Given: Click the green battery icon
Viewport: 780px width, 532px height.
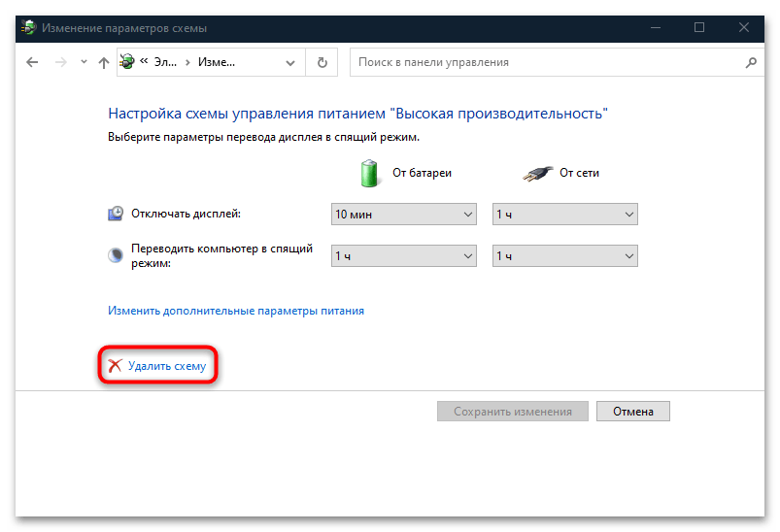Looking at the screenshot, I should 370,173.
